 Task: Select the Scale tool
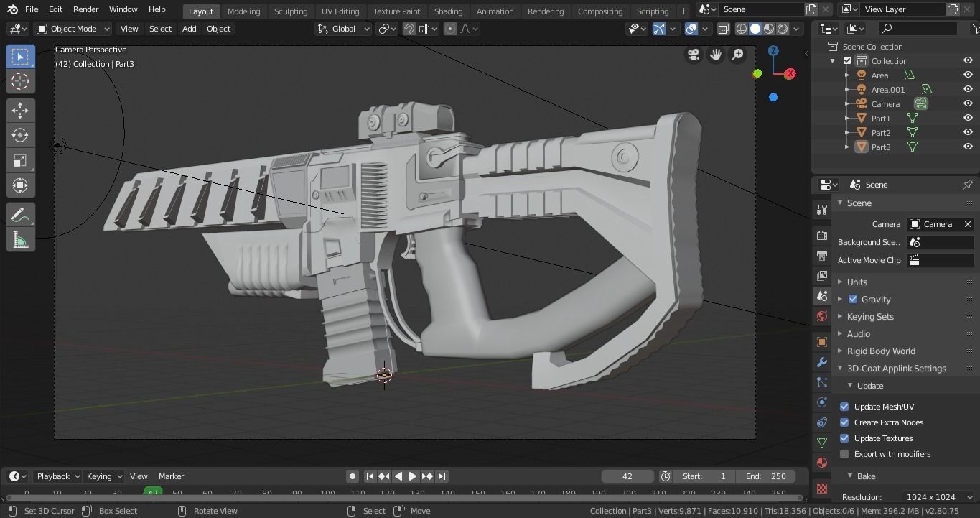point(20,160)
